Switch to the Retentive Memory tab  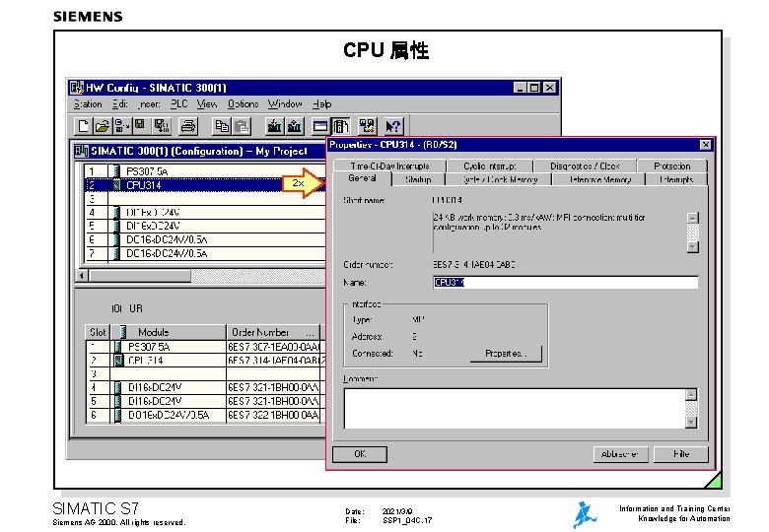coord(599,179)
